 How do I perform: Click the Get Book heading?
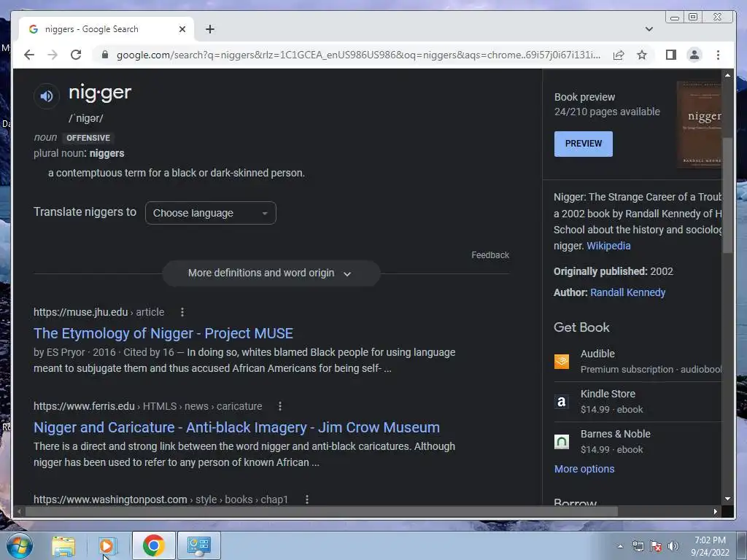(581, 327)
